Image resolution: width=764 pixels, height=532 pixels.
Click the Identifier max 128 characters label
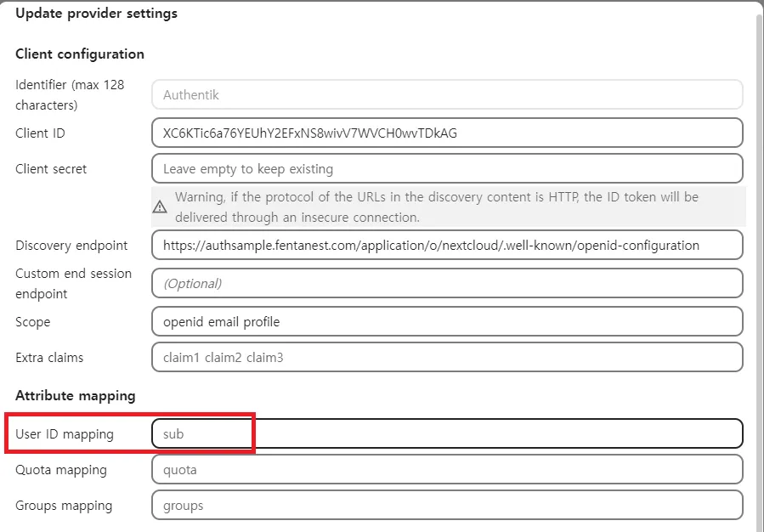point(70,95)
